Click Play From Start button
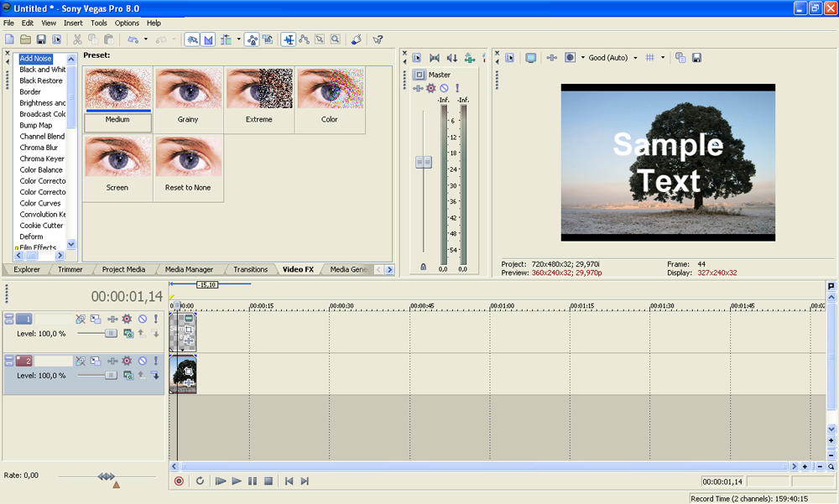 (x=220, y=481)
